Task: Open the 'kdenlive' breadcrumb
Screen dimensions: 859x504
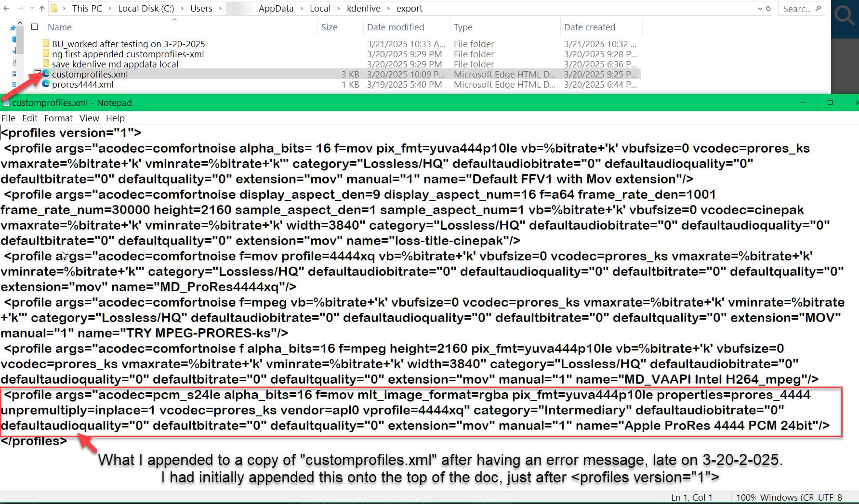Action: [364, 9]
